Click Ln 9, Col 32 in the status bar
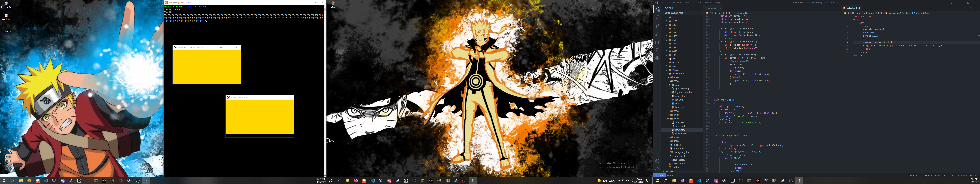Screen dimensions: 980x184 click(915, 176)
